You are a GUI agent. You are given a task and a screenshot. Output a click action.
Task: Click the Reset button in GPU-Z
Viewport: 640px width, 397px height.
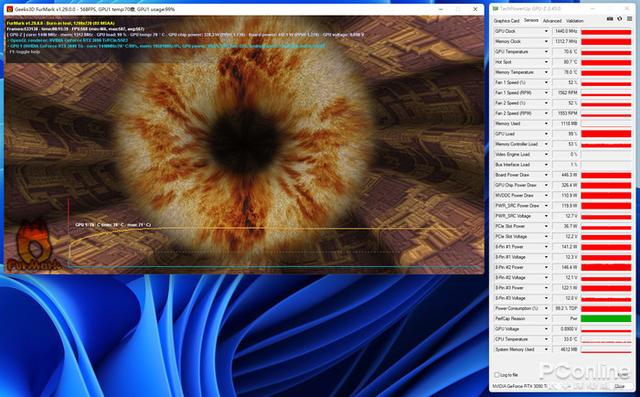pyautogui.click(x=622, y=375)
